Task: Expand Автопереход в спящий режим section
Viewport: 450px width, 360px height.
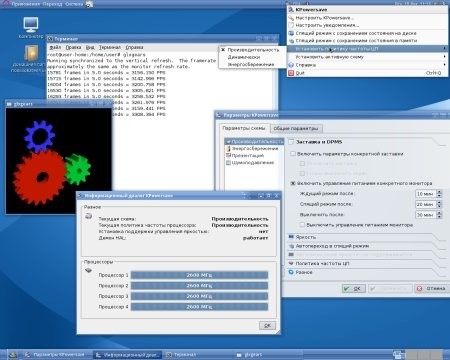Action: (x=366, y=246)
